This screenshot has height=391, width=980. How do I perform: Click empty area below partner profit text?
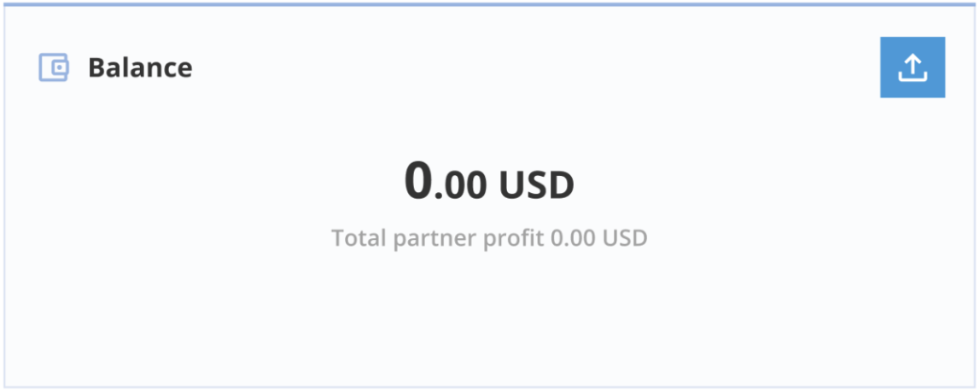pyautogui.click(x=489, y=315)
